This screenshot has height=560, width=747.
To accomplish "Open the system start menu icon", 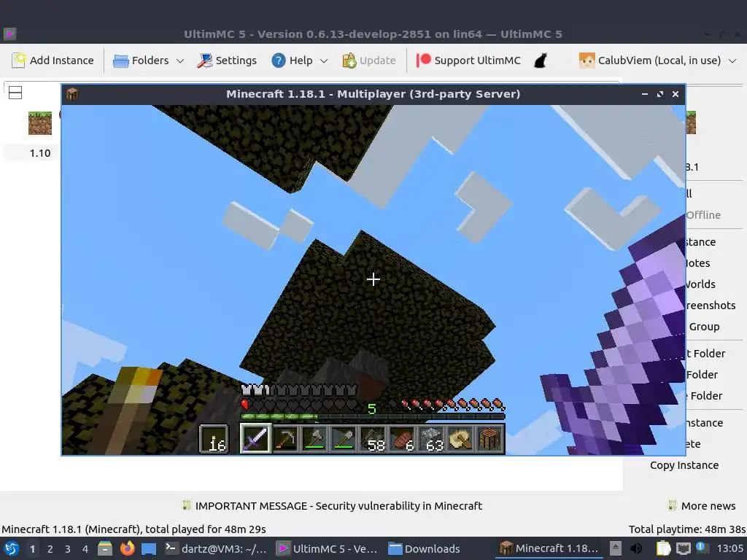I will [x=12, y=548].
